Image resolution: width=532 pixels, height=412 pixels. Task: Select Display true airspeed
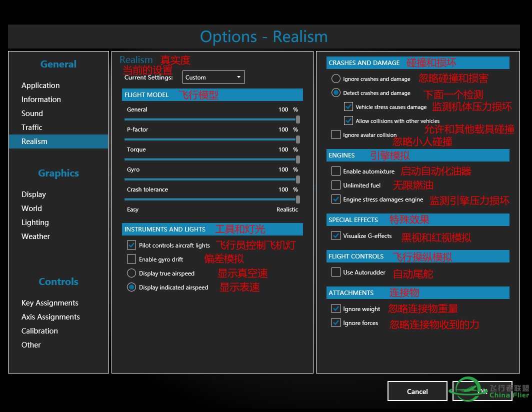coord(131,273)
